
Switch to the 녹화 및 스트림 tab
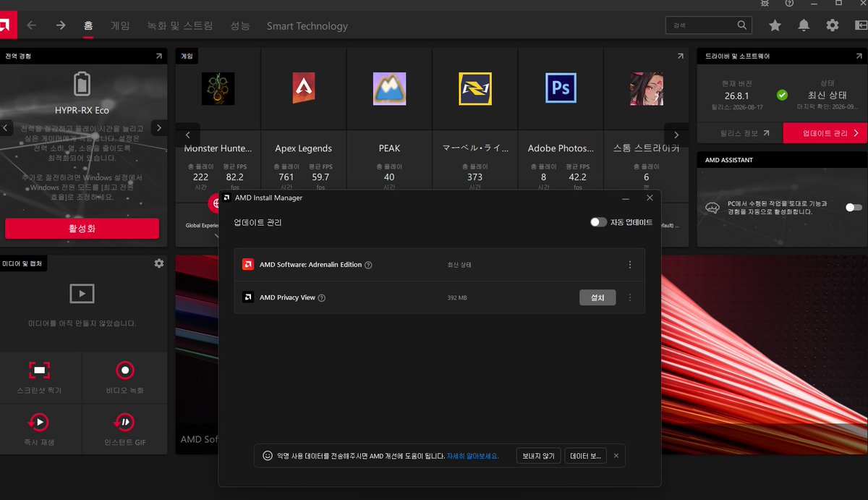pyautogui.click(x=180, y=25)
